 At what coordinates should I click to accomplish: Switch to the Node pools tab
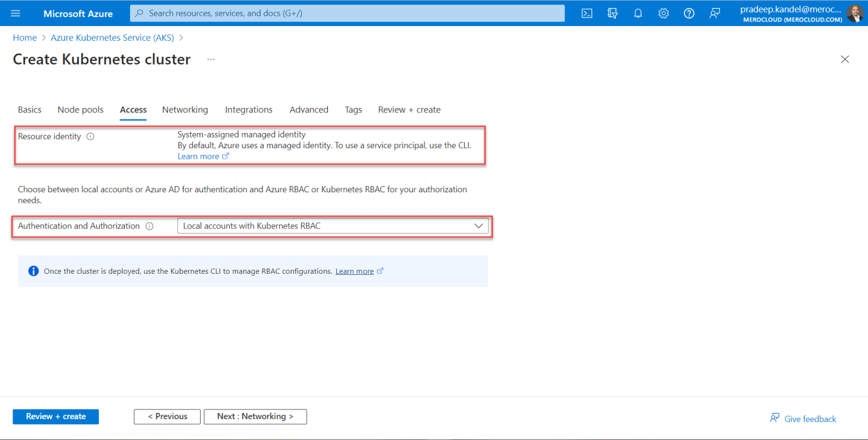coord(80,109)
